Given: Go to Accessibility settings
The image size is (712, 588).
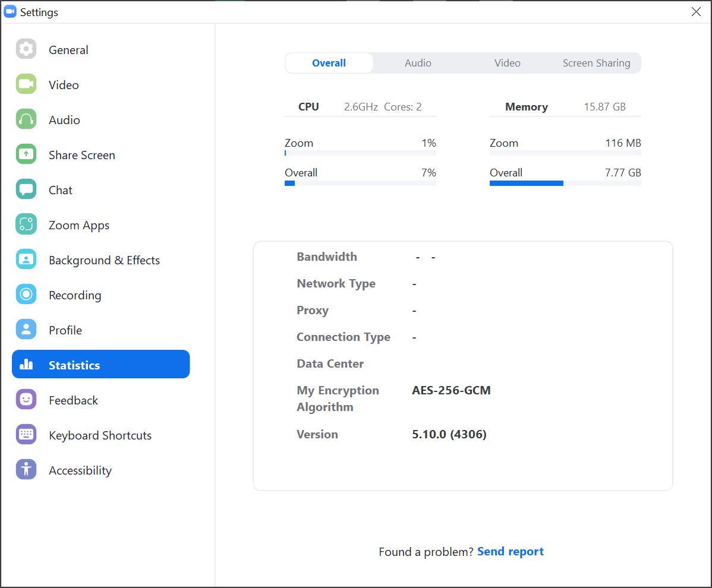Looking at the screenshot, I should tap(80, 470).
